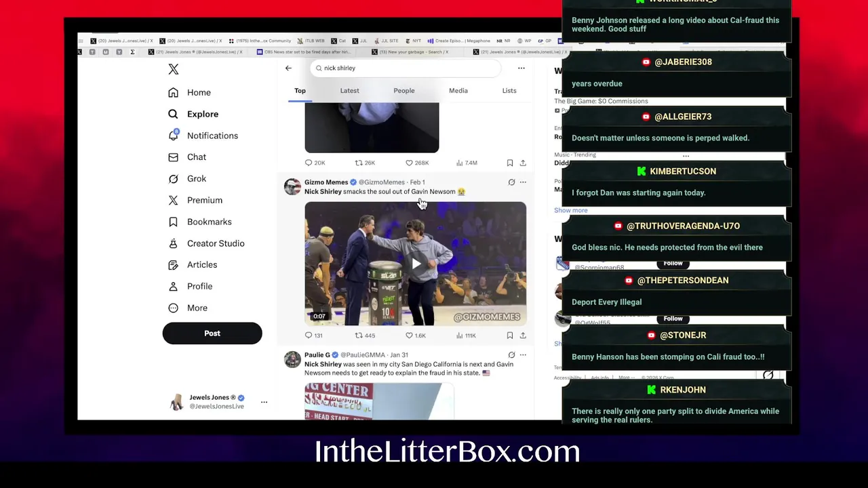Open the NYT bookmark in bookmarks bar
Viewport: 868px width, 488px height.
(413, 41)
